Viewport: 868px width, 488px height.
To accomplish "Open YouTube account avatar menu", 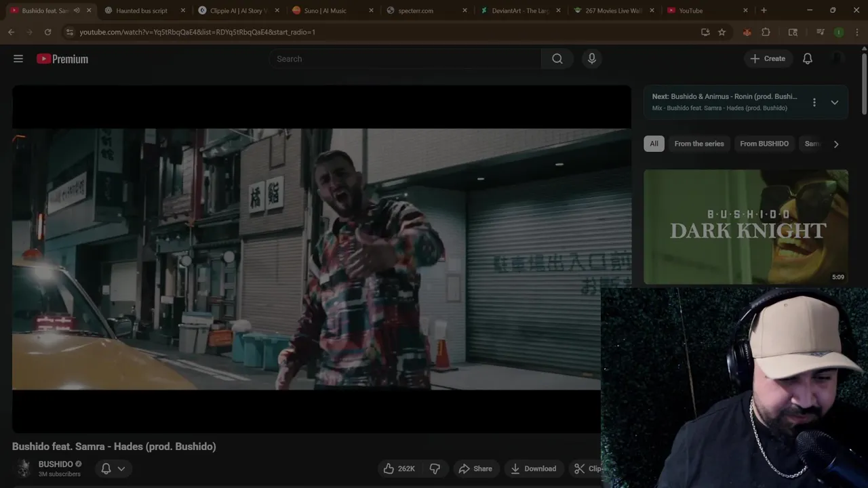I will [837, 59].
